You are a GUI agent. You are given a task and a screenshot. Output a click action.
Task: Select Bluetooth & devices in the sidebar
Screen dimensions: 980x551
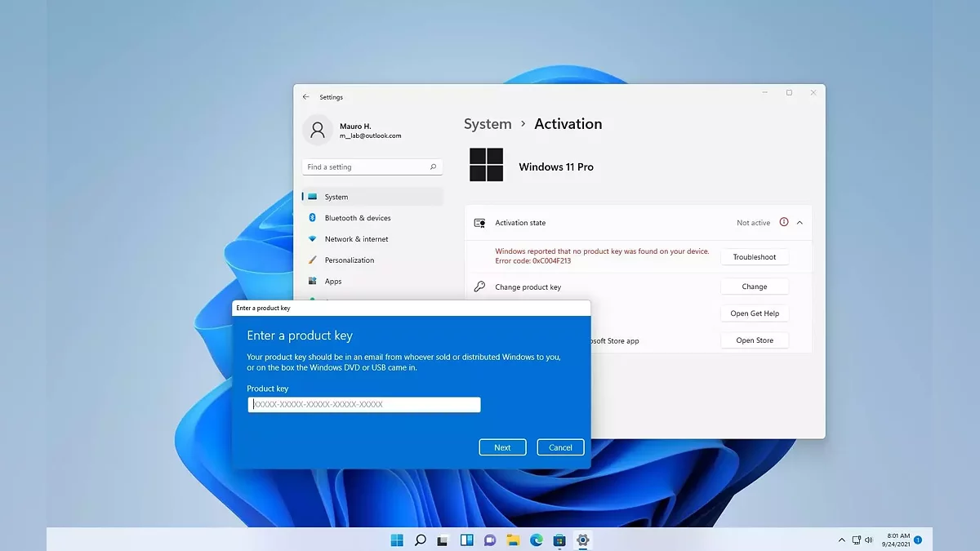coord(357,218)
